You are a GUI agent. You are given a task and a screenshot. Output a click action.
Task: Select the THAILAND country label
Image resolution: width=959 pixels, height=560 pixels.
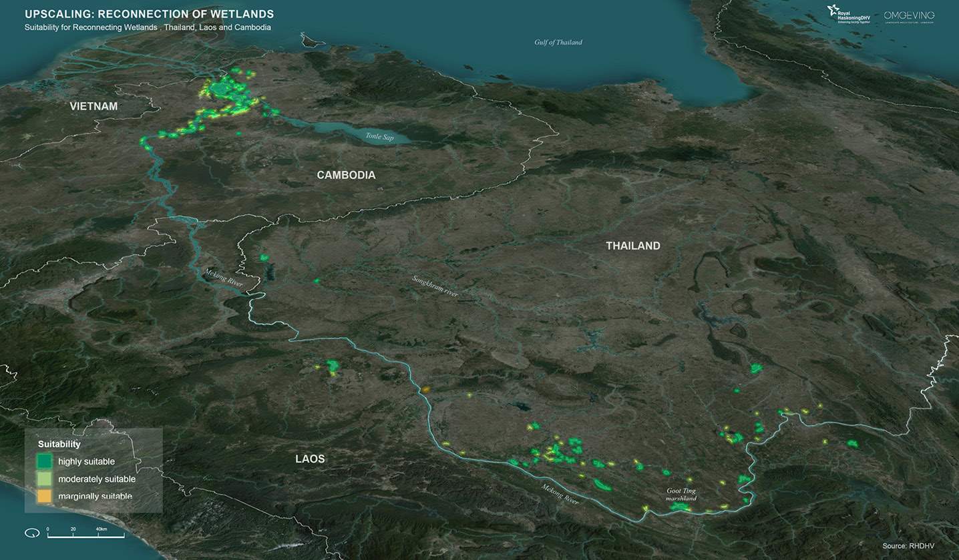[x=632, y=246]
